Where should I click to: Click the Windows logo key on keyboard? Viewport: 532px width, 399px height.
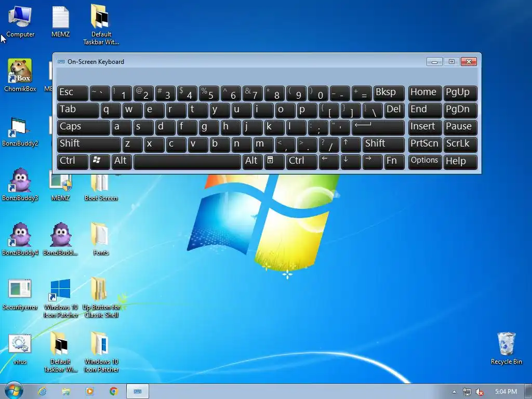[x=100, y=162]
